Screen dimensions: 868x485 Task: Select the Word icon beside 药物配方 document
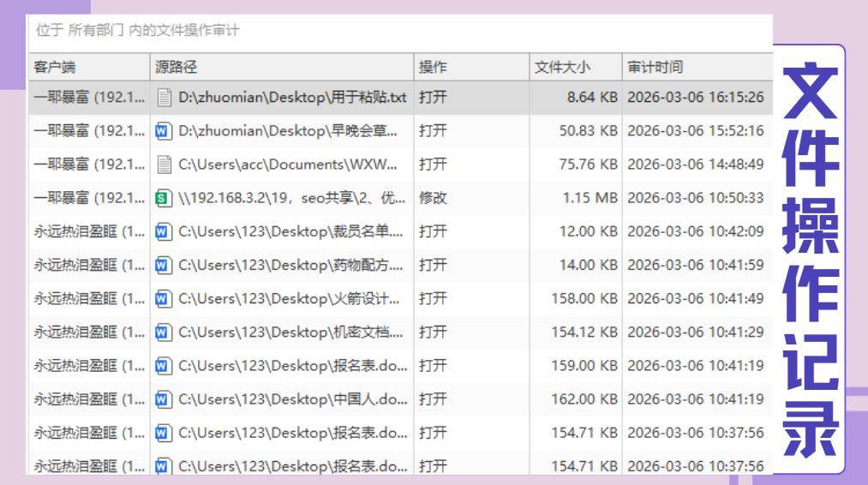point(165,265)
